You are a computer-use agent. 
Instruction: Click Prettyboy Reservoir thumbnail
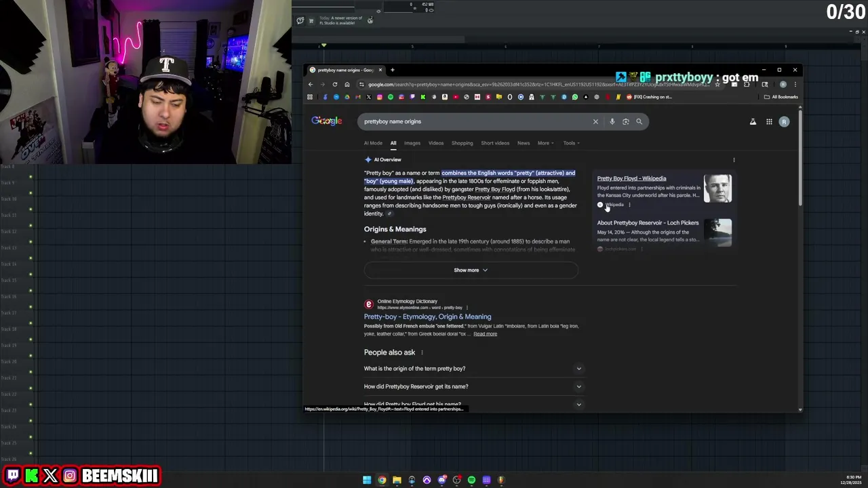(x=717, y=232)
